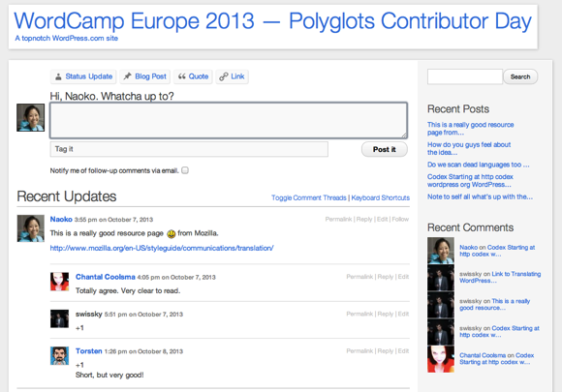Click swissky's avatar beside 'Link to Translating WordPress…'
Image resolution: width=562 pixels, height=392 pixels.
point(441,278)
